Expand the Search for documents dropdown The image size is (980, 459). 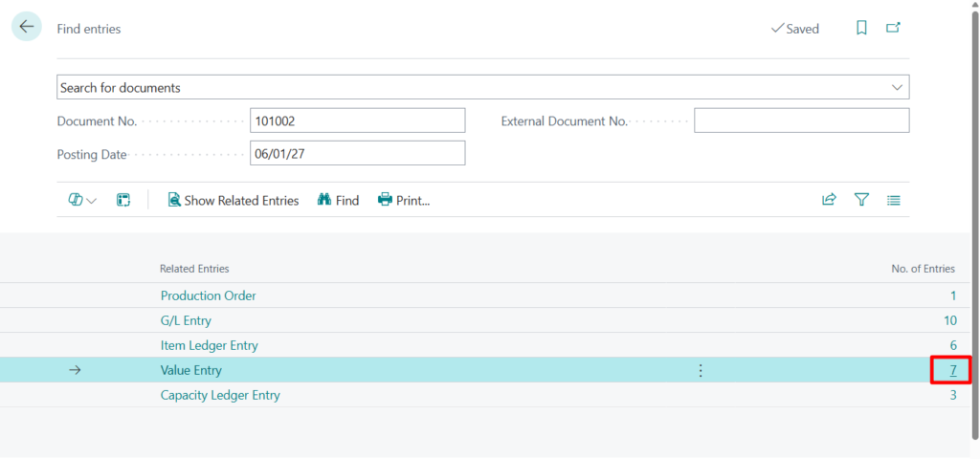(897, 87)
